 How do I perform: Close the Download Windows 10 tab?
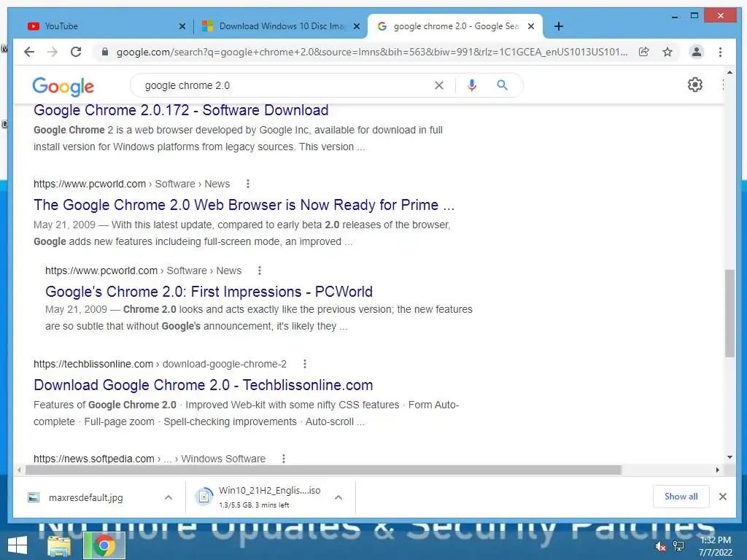click(x=356, y=26)
